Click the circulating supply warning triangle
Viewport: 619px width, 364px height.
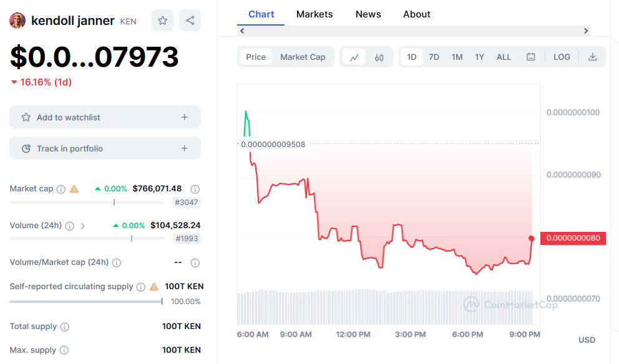coord(154,287)
